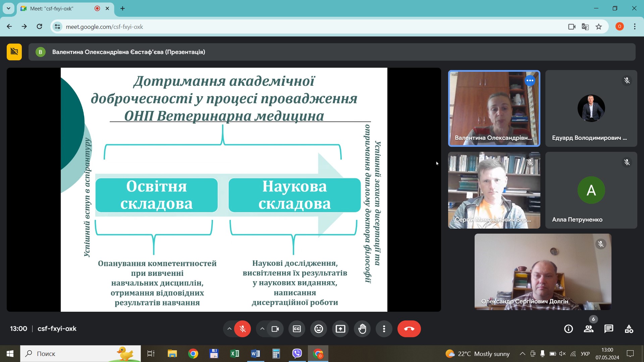Select Алла Петруненко participant tile

click(x=591, y=190)
